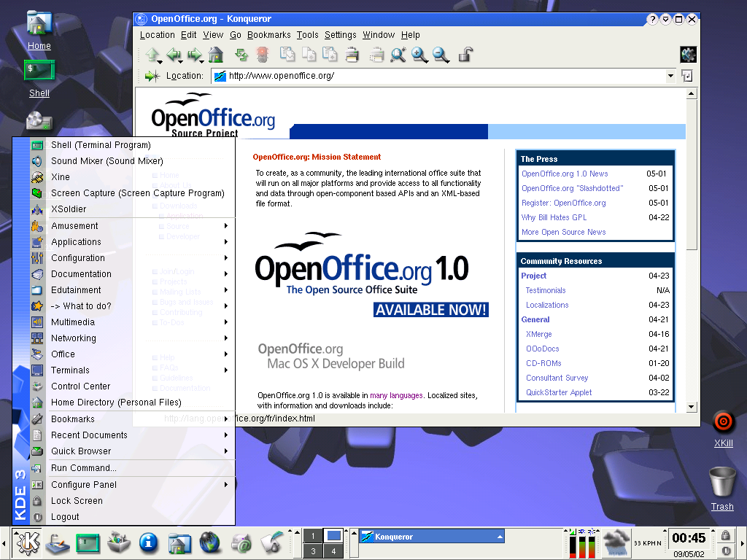
Task: Go to Home URL via house icon
Action: point(216,55)
